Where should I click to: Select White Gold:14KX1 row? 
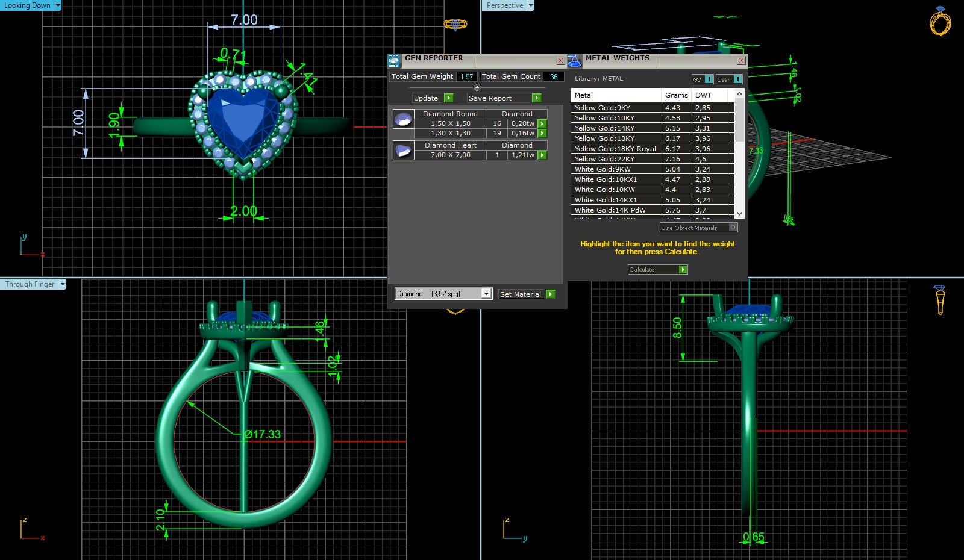653,200
